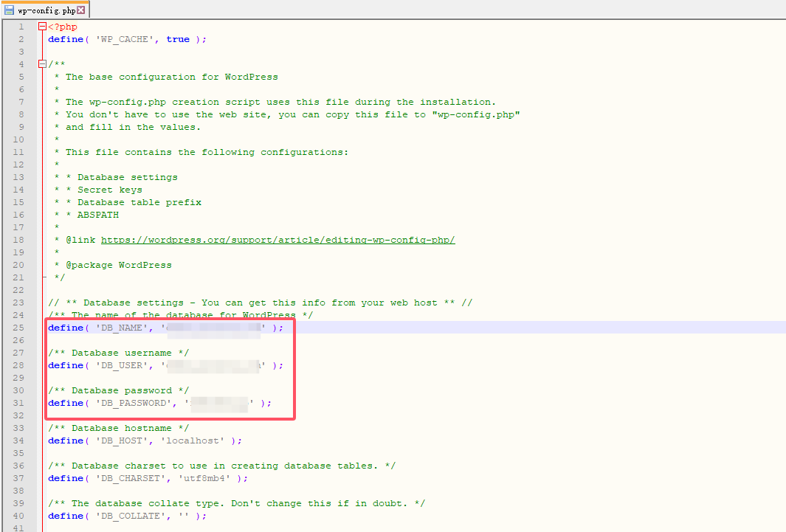Viewport: 786px width, 532px height.
Task: Click the 'localhost' value
Action: [x=193, y=441]
